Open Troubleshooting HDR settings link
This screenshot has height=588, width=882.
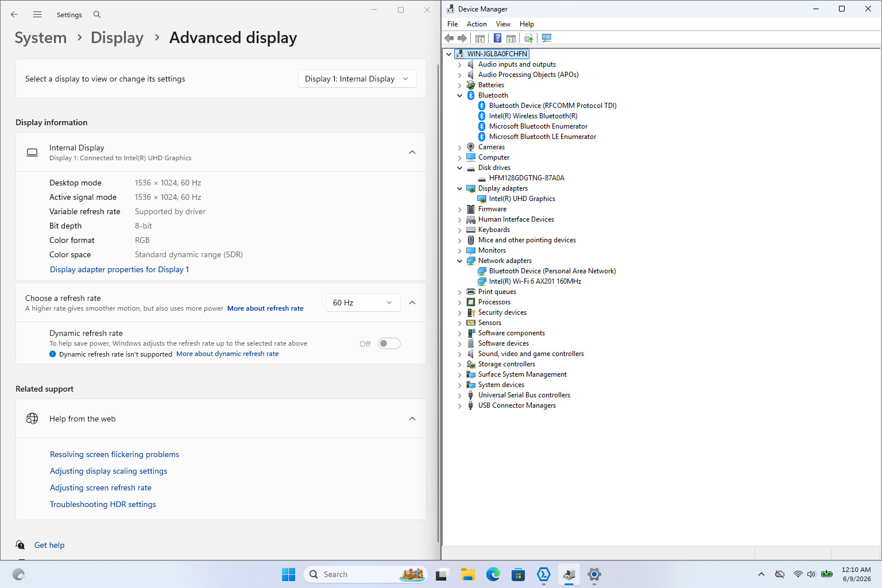[103, 504]
